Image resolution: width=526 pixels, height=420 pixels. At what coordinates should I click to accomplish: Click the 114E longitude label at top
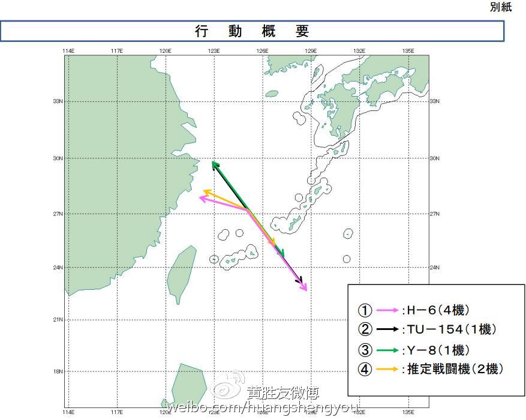click(68, 51)
